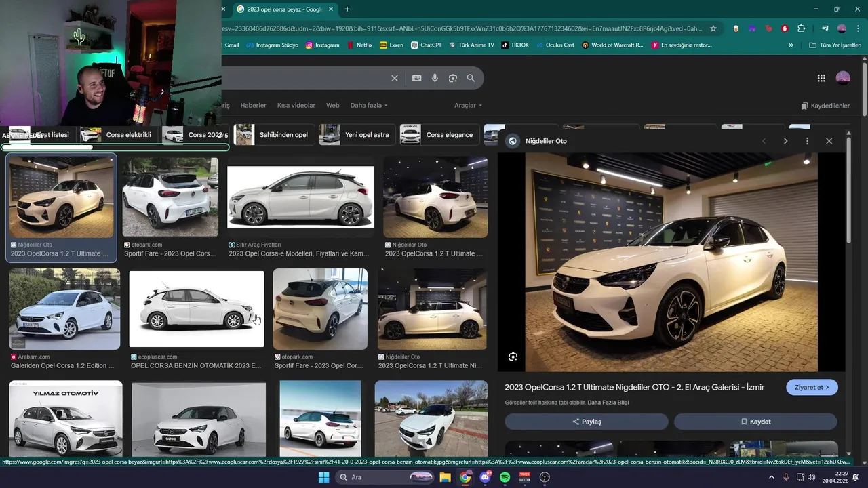868x488 pixels.
Task: Close the Niğdeliler Oto image preview panel
Action: coord(829,141)
